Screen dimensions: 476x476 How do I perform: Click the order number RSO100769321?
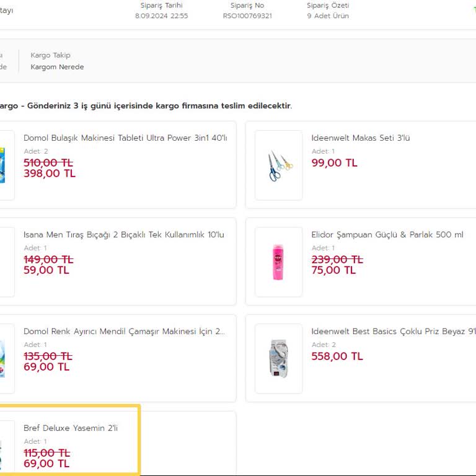tap(247, 16)
